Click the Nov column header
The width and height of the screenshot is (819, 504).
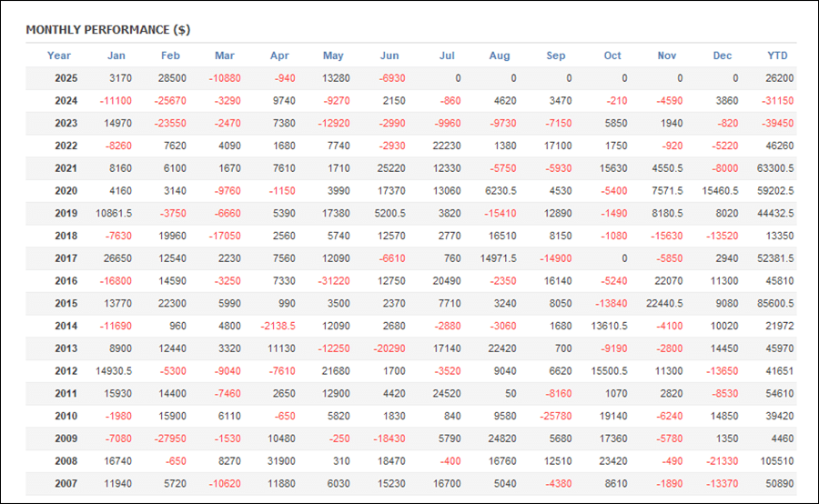(667, 55)
